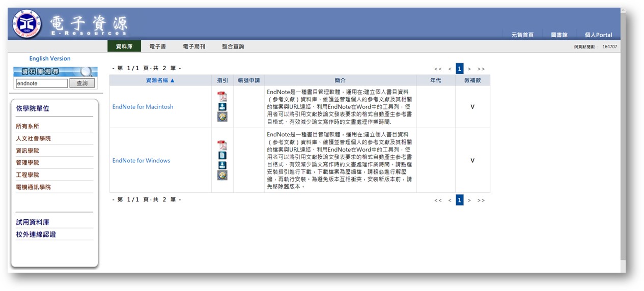
Task: Click the 帳號申請 column header
Action: 249,80
